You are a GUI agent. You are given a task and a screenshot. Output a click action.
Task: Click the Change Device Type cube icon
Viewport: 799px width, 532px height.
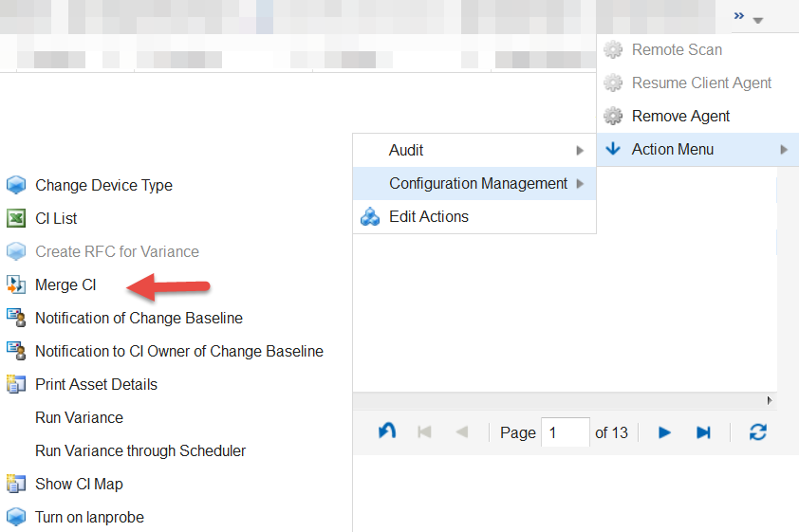(15, 185)
